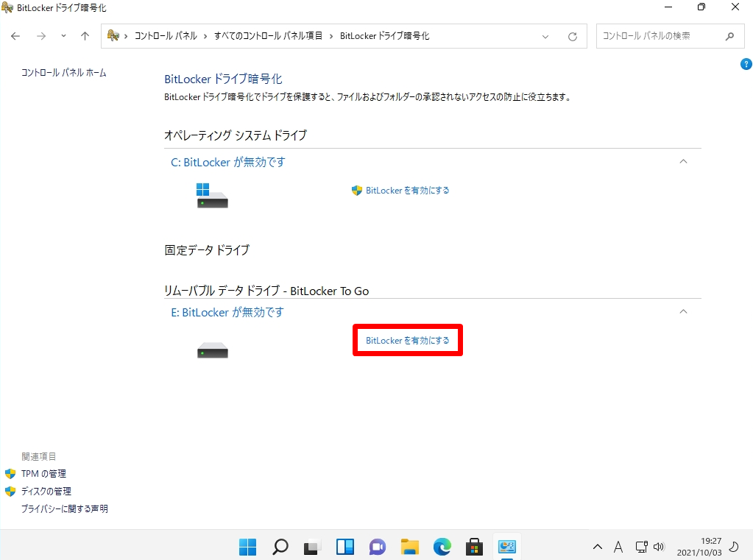Launch Microsoft Edge from the taskbar
753x560 pixels.
(x=442, y=547)
